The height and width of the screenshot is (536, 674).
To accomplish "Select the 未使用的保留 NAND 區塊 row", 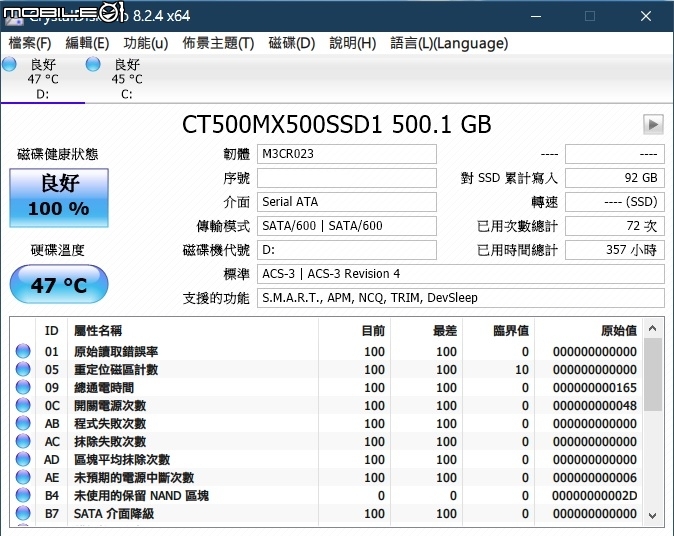I will point(327,496).
